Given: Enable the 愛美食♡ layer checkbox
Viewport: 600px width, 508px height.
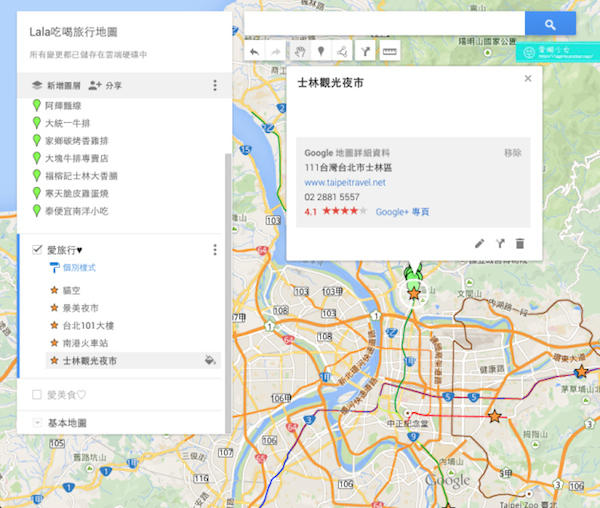Looking at the screenshot, I should click(37, 395).
